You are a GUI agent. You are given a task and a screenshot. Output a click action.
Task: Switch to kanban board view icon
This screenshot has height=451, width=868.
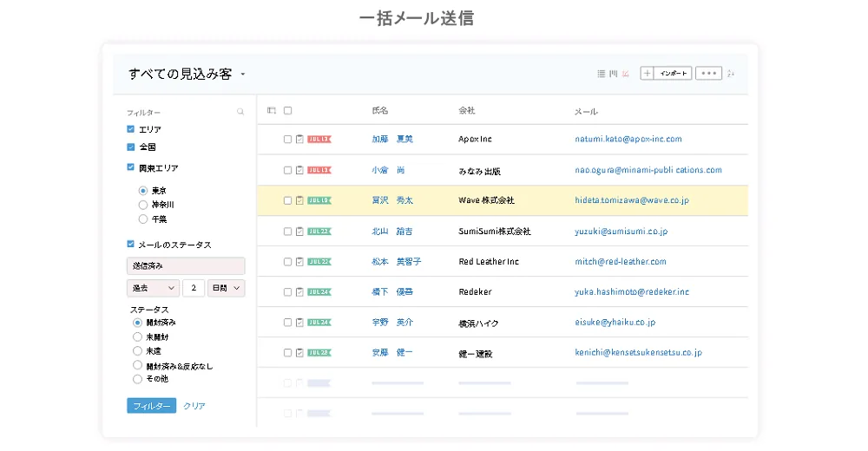(x=614, y=74)
